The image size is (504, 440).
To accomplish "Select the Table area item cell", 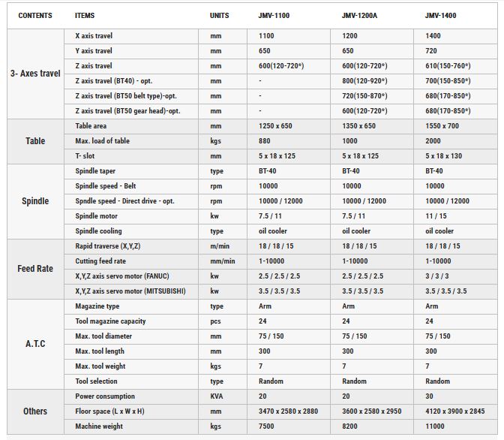I will pos(131,126).
